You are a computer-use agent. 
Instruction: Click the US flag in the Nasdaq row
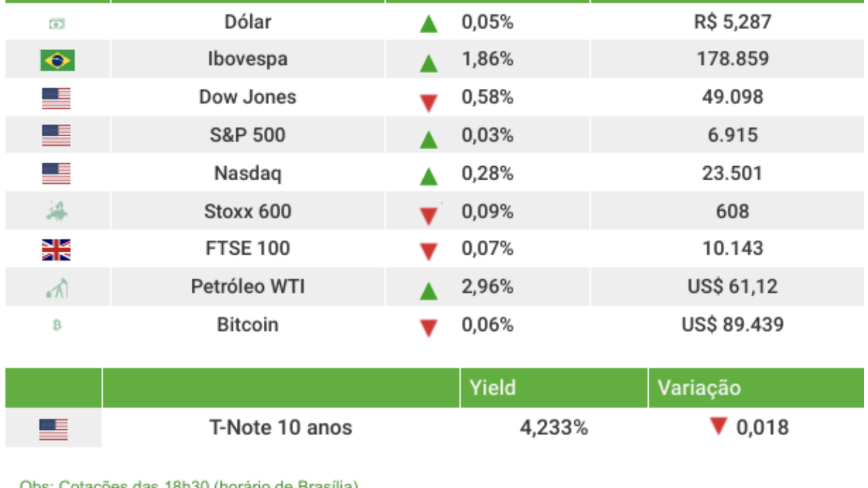(56, 174)
